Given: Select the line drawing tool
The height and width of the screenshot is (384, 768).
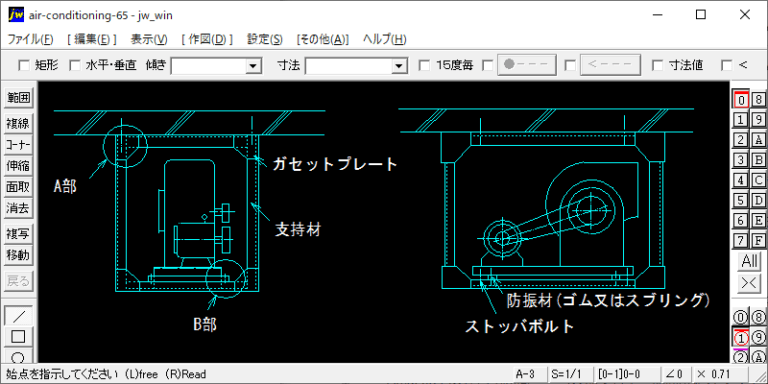Looking at the screenshot, I should point(19,316).
